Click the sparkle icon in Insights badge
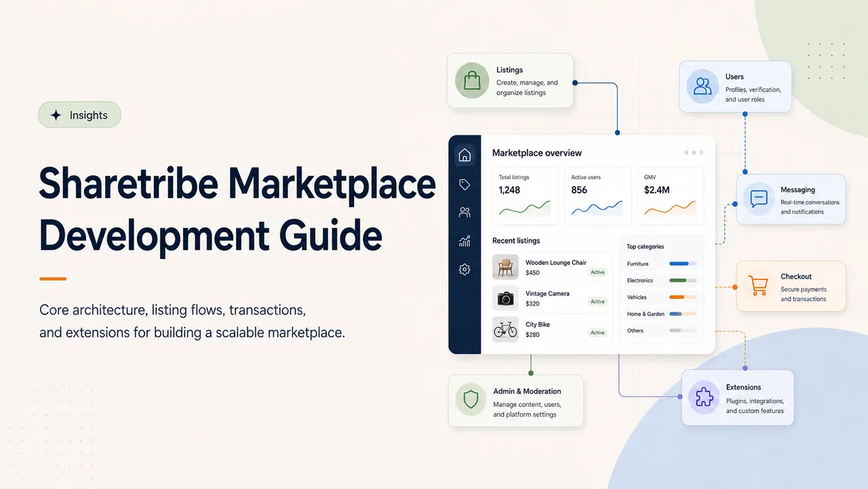868x489 pixels. click(x=56, y=115)
